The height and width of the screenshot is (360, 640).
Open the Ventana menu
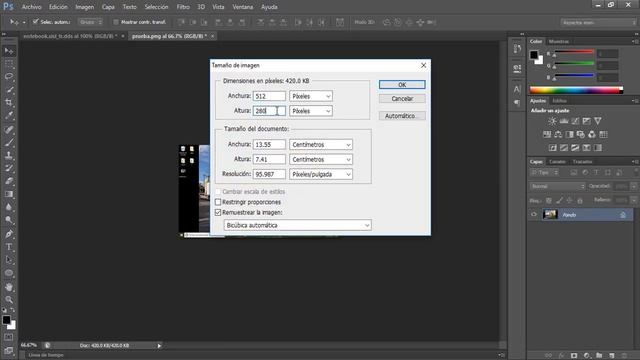coord(242,7)
